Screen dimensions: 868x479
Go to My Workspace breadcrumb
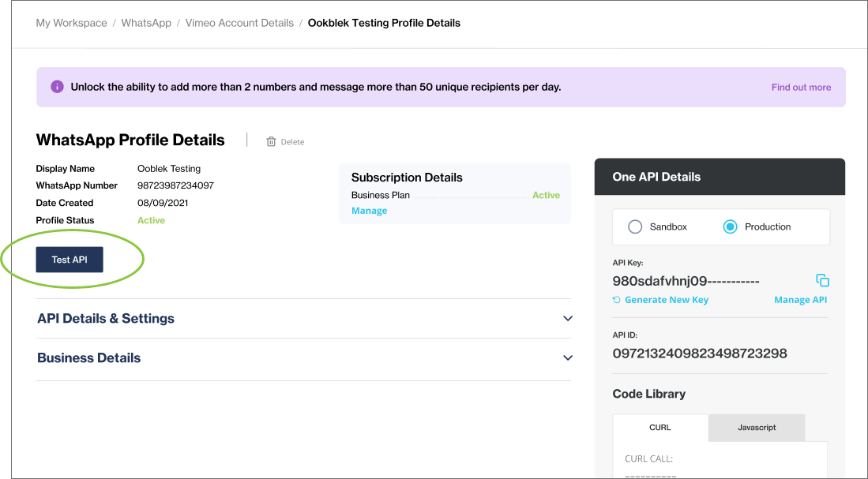(71, 23)
